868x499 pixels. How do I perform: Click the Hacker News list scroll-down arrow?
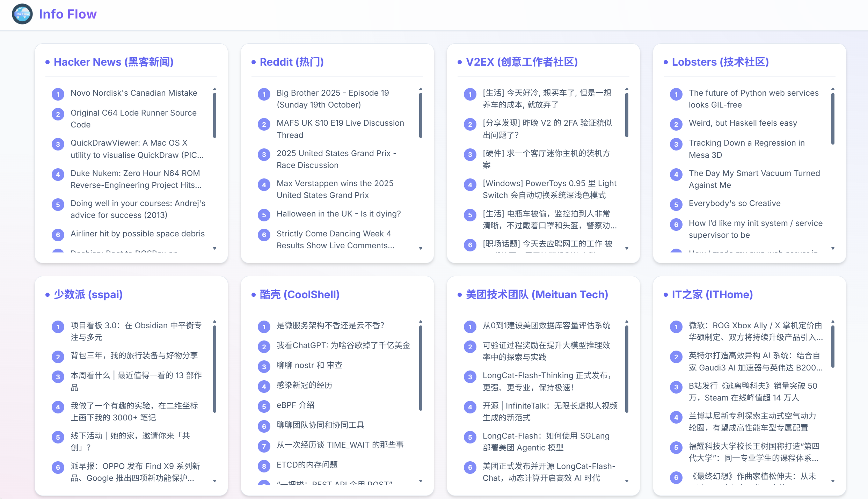(214, 248)
